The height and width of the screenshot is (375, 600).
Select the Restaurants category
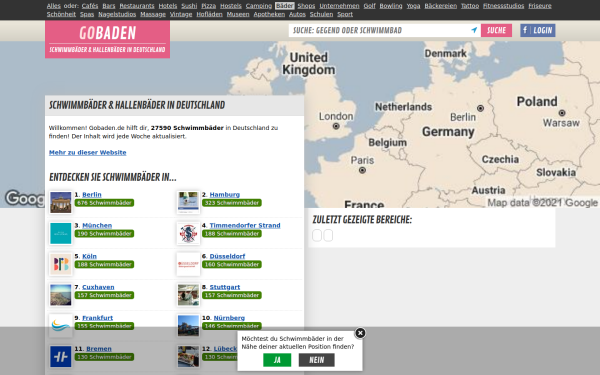point(137,6)
